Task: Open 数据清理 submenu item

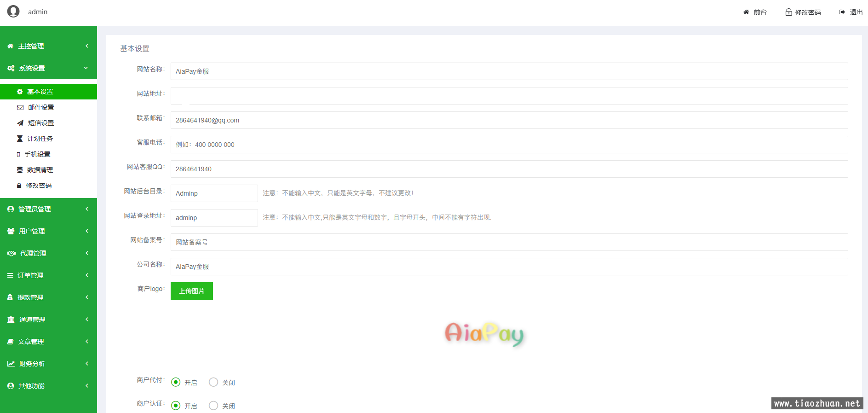Action: tap(48, 170)
